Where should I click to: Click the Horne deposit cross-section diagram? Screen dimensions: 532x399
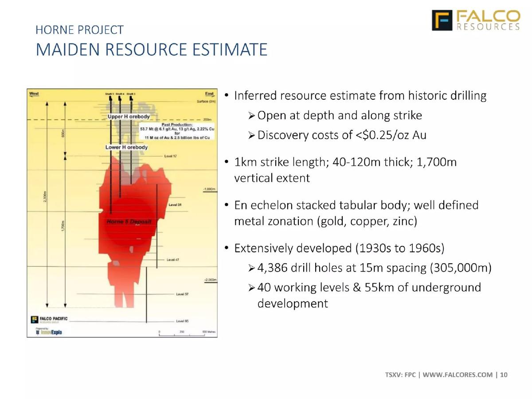pyautogui.click(x=122, y=213)
